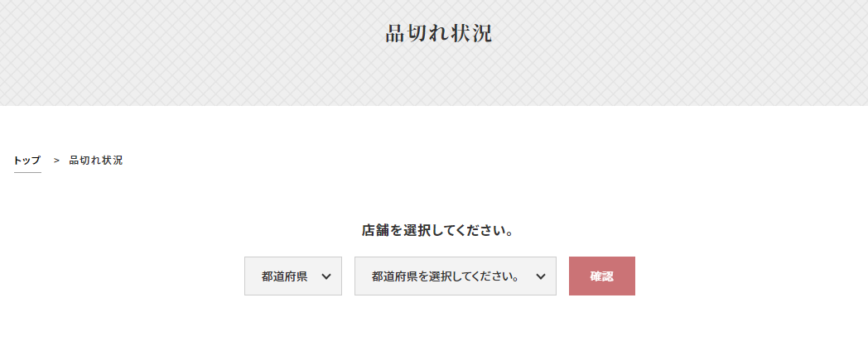Click the 都道府県 label inside first combo box
Screen dimensions: 868x341
(285, 276)
